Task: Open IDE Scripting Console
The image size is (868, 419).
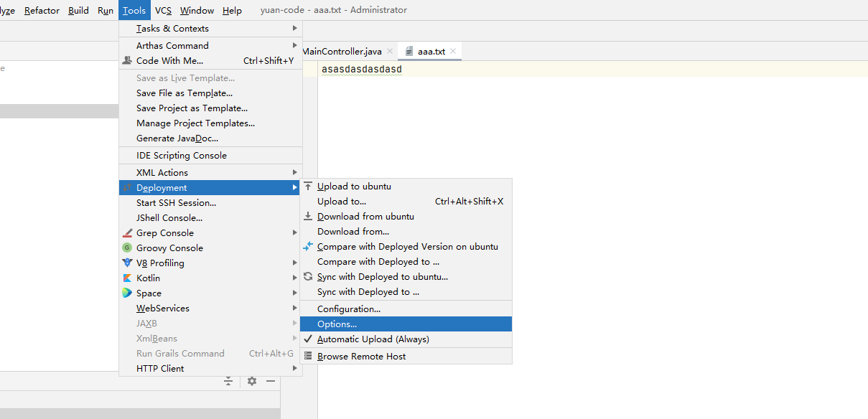Action: 210,156
